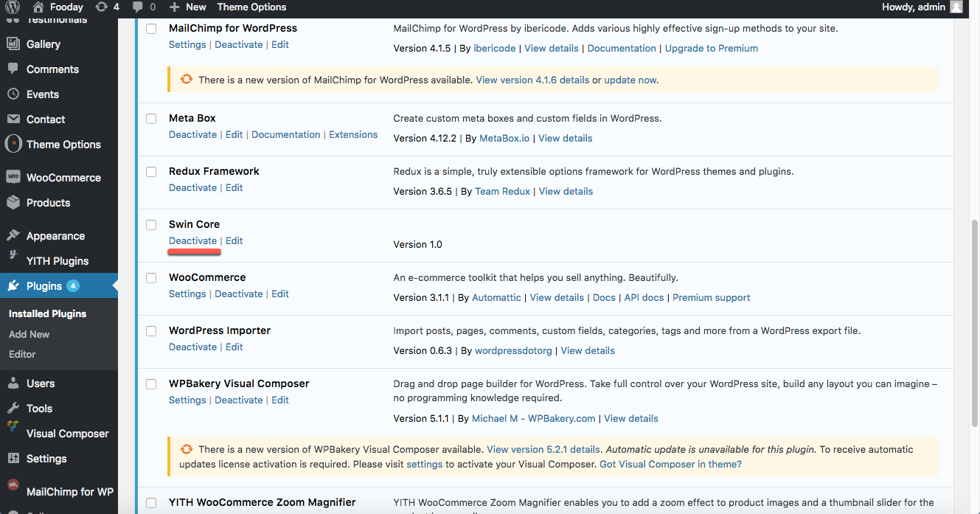Check the Meta Box plugin checkbox
Viewport: 980px width, 514px height.
click(x=151, y=119)
